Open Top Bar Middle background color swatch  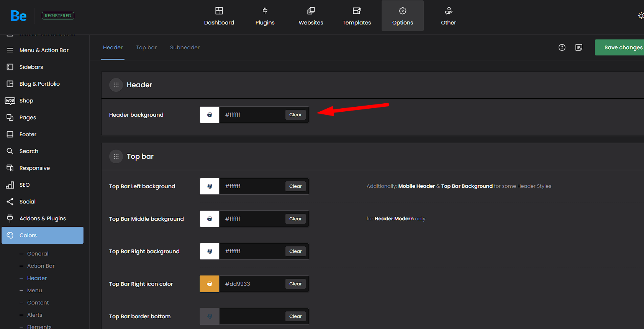[210, 219]
